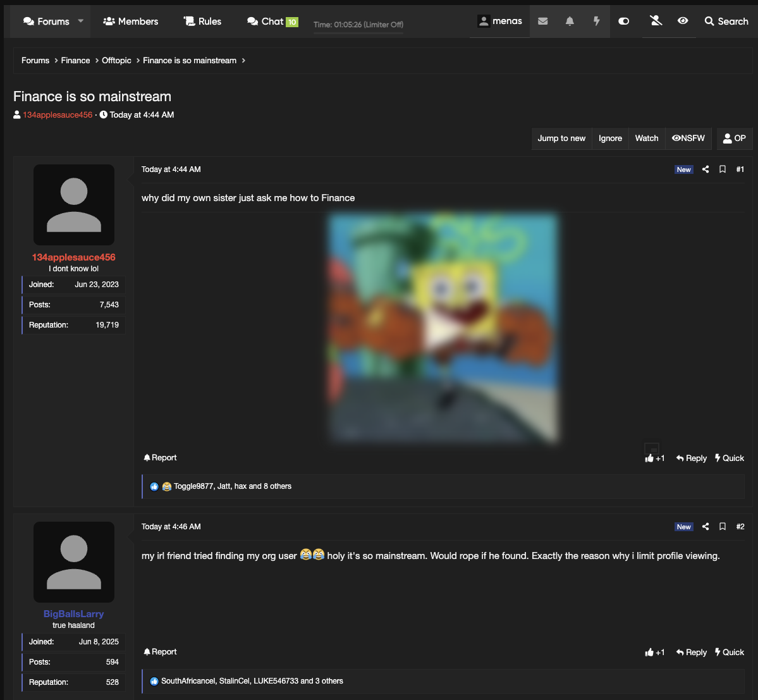Viewport: 758px width, 700px height.
Task: Bookmark post #2
Action: [x=722, y=527]
